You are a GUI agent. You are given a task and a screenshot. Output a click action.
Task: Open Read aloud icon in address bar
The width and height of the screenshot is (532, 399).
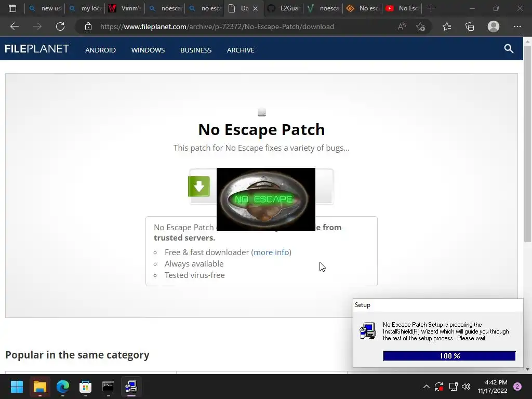[402, 26]
